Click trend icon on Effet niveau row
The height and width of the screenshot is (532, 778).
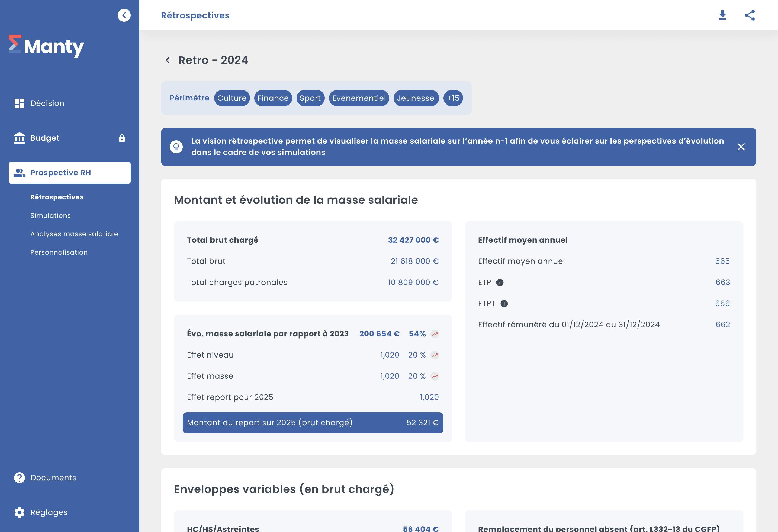(x=435, y=355)
